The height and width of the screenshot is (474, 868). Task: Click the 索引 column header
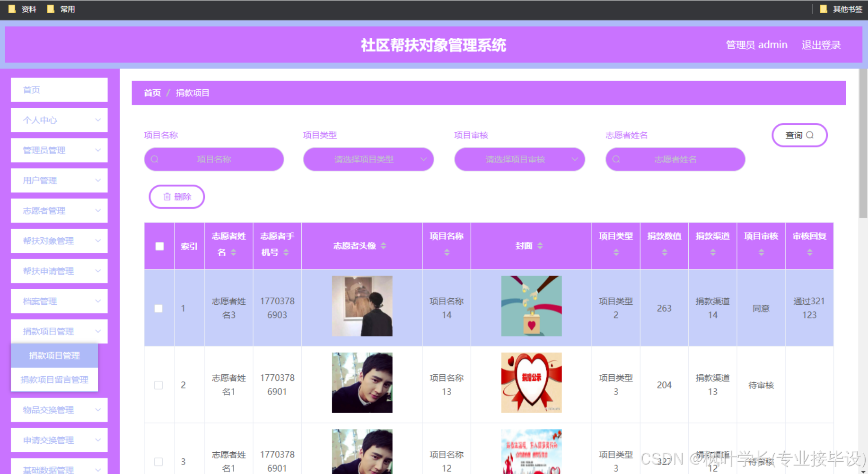tap(189, 246)
